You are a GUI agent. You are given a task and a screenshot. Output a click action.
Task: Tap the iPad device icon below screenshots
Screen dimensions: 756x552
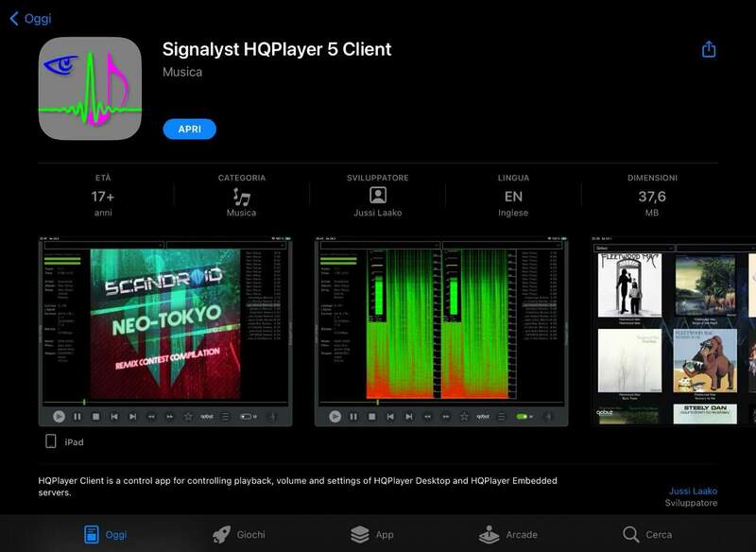coord(51,441)
